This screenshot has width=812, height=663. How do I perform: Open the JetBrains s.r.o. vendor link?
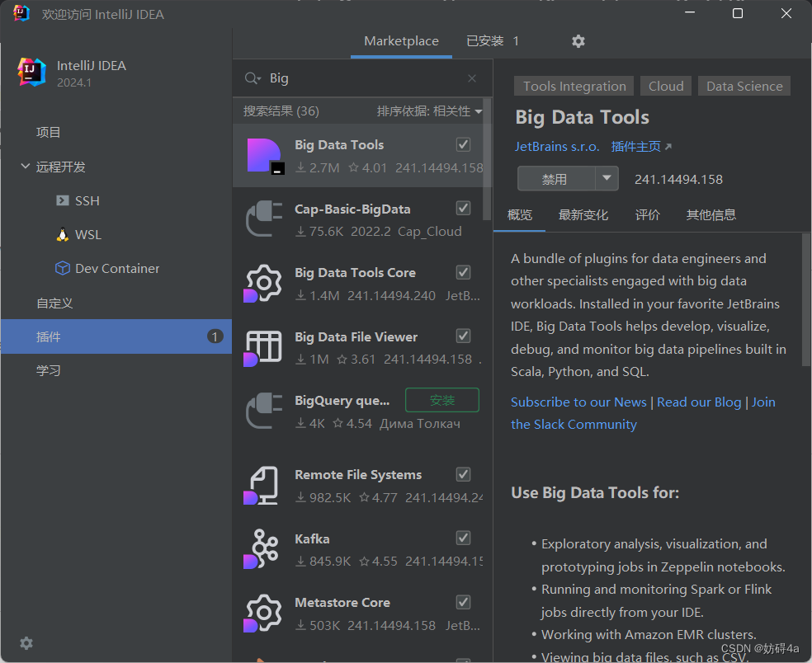click(x=557, y=147)
